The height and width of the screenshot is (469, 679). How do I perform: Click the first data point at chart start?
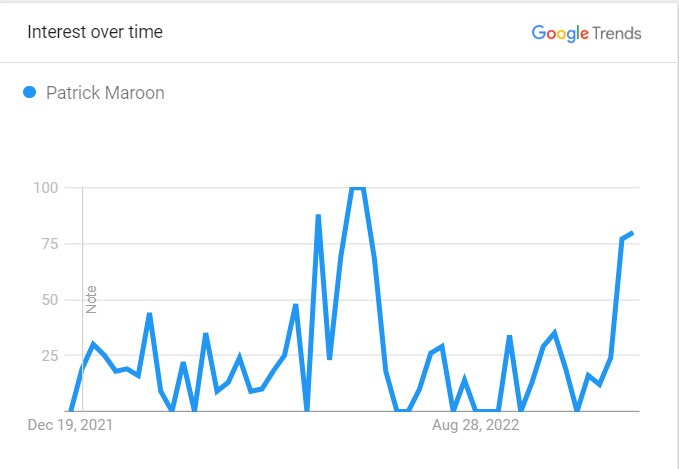(71, 411)
